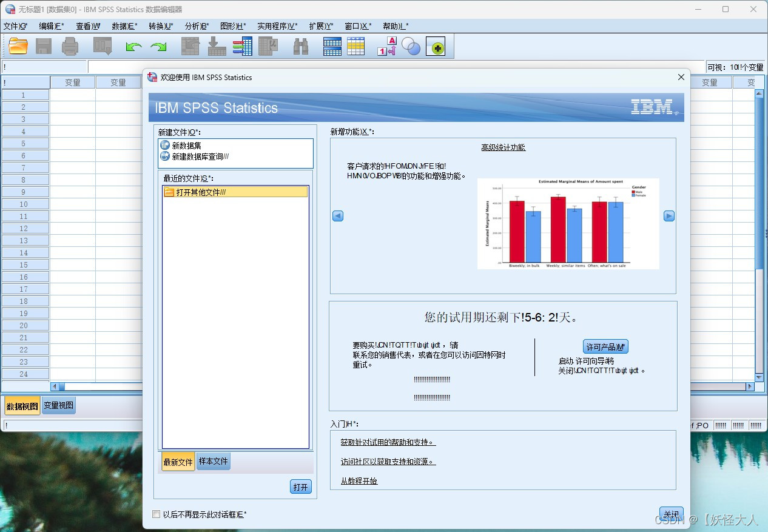Click the SPSS icon in the title bar
Image resolution: width=768 pixels, height=532 pixels.
click(10, 9)
